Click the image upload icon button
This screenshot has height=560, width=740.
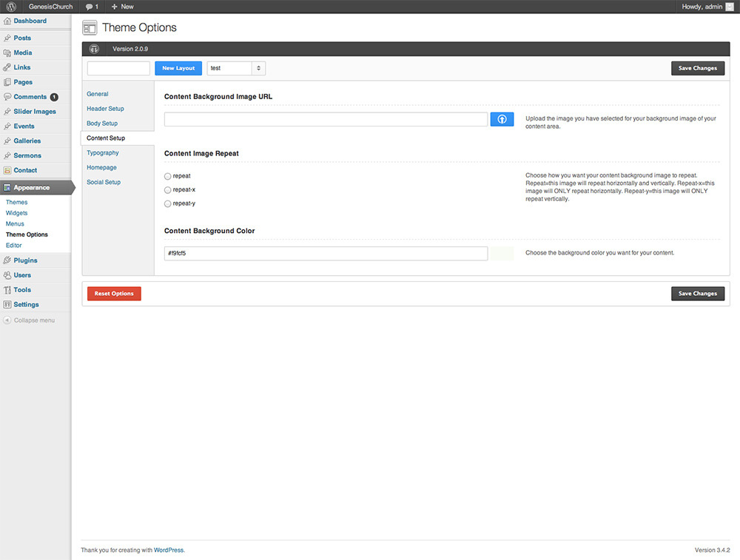tap(502, 119)
